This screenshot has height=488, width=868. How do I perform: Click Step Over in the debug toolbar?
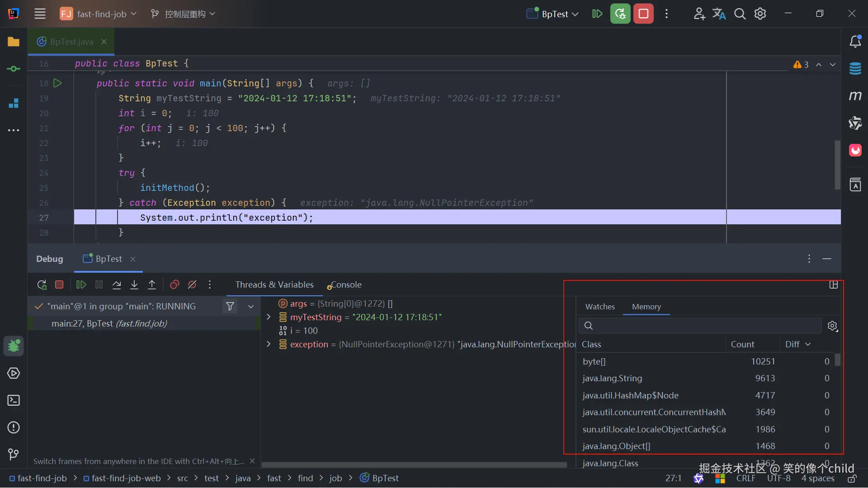tap(117, 284)
